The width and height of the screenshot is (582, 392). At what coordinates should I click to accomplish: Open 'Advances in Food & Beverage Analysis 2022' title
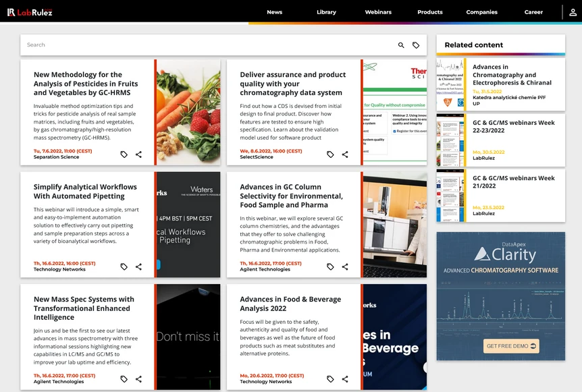290,304
